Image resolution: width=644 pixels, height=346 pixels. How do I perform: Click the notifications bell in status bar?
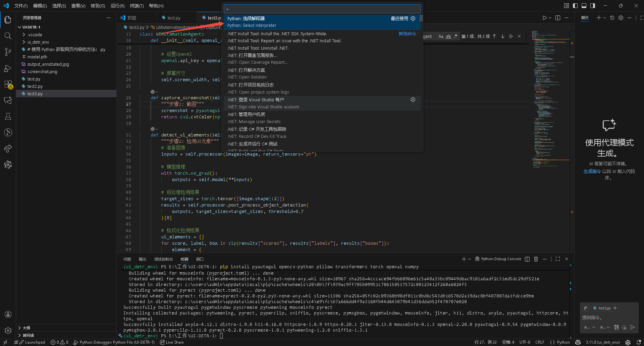(x=639, y=342)
